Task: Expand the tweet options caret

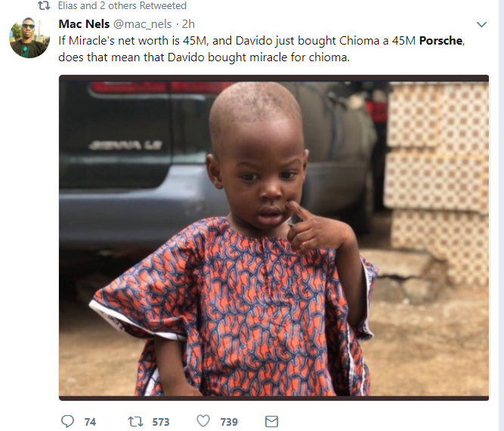Action: (482, 24)
